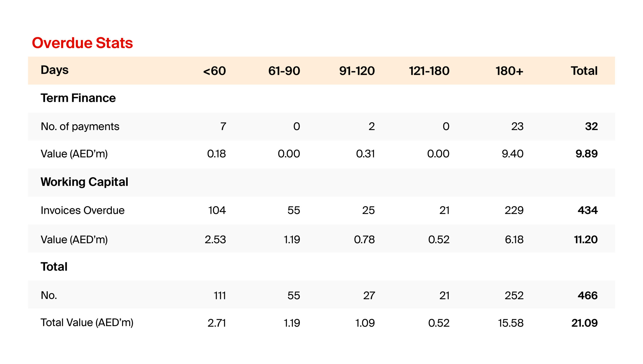Click the <60 column header

click(x=215, y=71)
